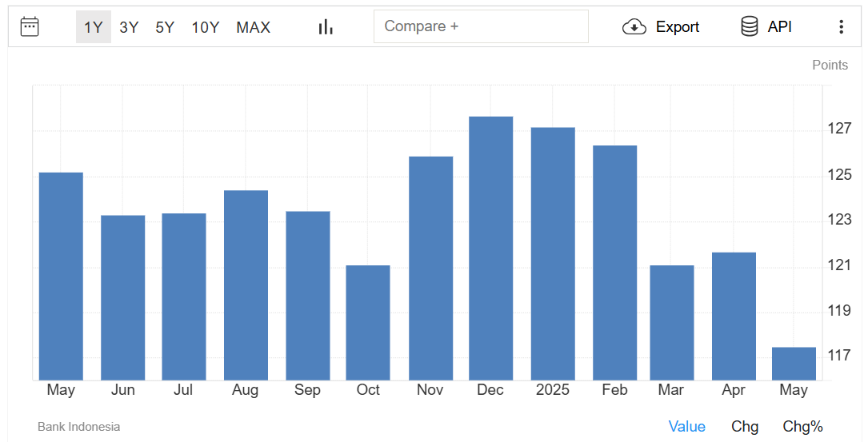Click the 2025 January bar

(553, 254)
